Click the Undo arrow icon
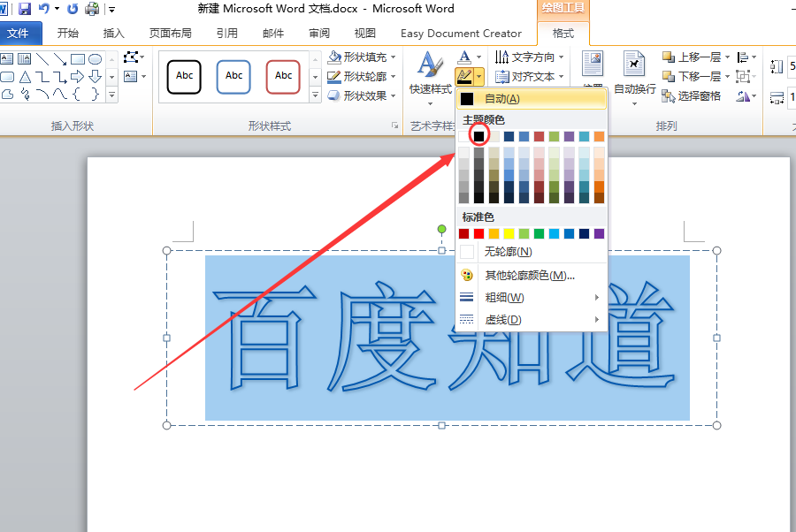796x532 pixels. pyautogui.click(x=44, y=9)
